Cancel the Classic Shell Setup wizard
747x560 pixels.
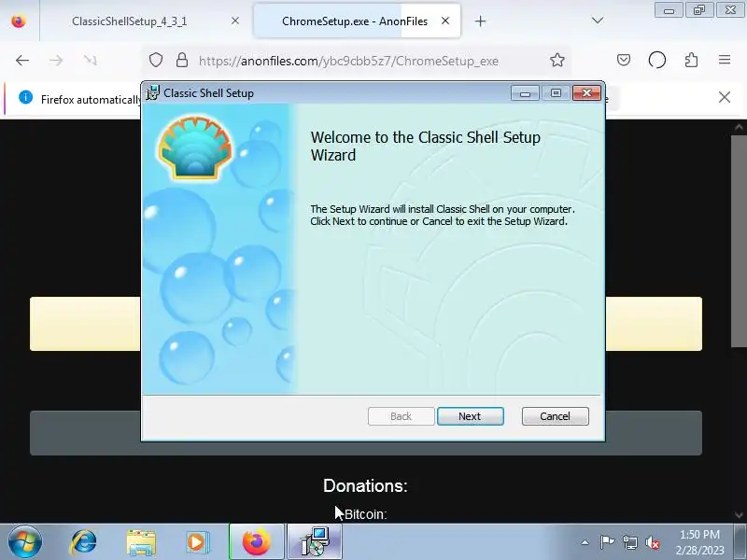tap(555, 416)
